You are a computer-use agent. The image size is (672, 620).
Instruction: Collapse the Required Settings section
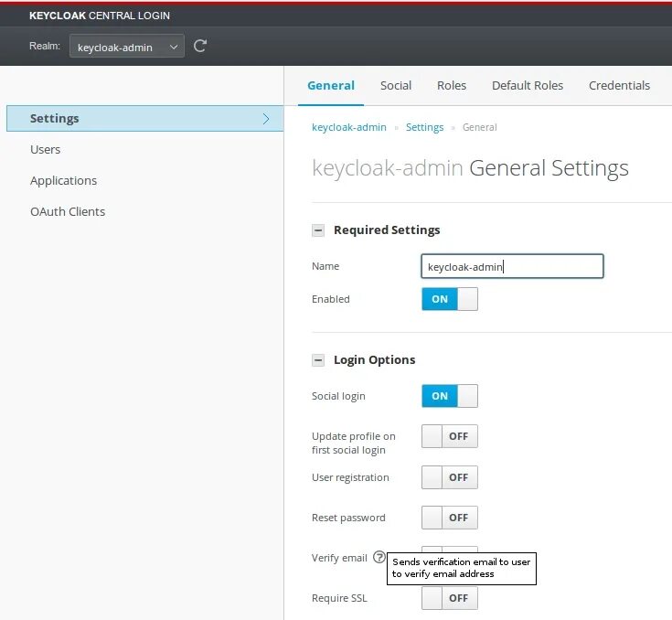coord(318,230)
